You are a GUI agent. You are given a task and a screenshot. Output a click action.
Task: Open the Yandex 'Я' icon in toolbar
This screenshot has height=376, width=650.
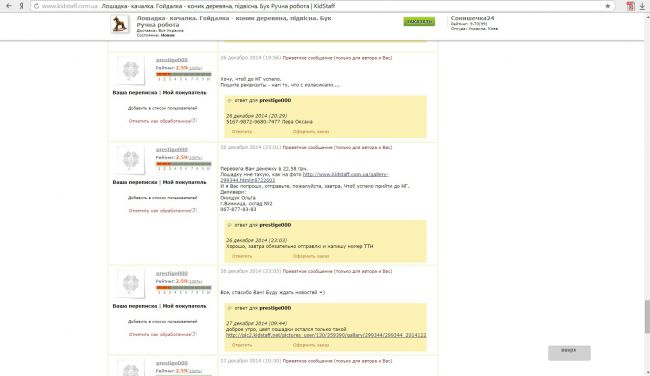click(21, 6)
